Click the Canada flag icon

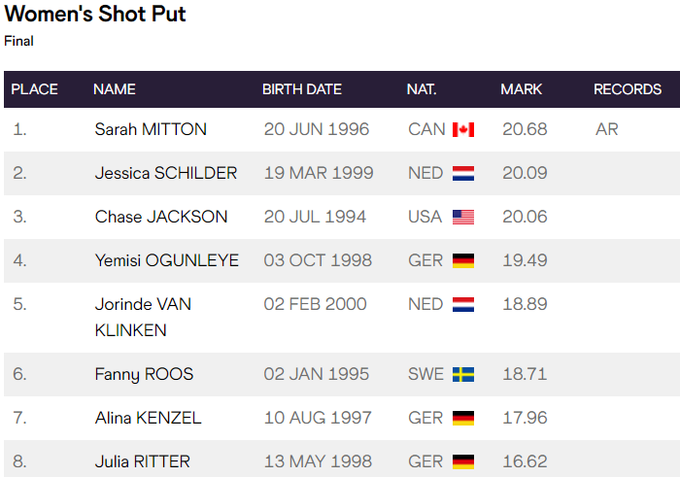[x=463, y=130]
